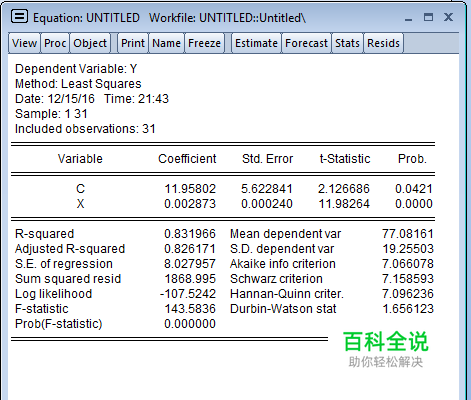This screenshot has width=471, height=400.
Task: Select Hannan-Quinn criter. value 7.096236
Action: pyautogui.click(x=408, y=294)
